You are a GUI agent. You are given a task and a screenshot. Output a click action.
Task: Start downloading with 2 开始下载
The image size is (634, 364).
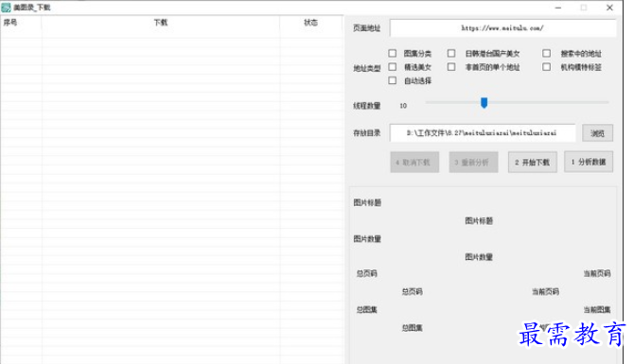coord(532,163)
